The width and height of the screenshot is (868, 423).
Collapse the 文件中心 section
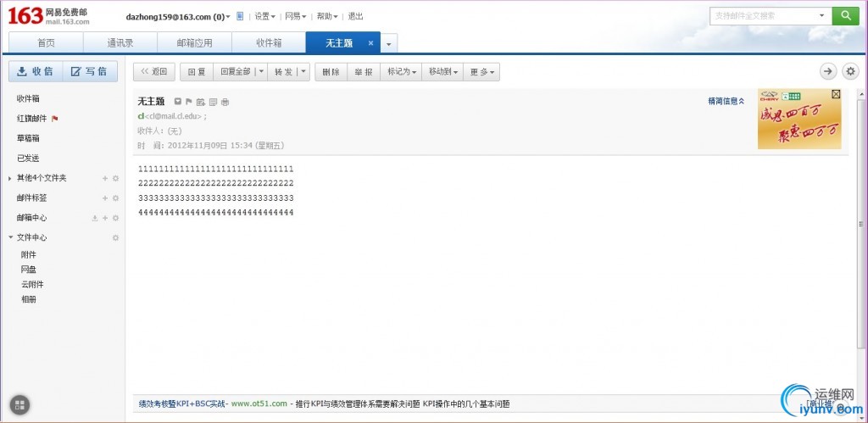[10, 237]
